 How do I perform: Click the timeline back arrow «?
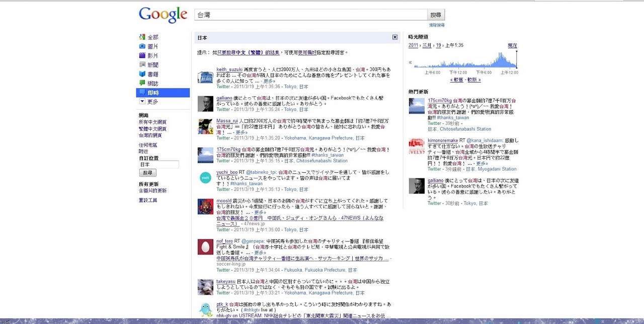tap(410, 63)
